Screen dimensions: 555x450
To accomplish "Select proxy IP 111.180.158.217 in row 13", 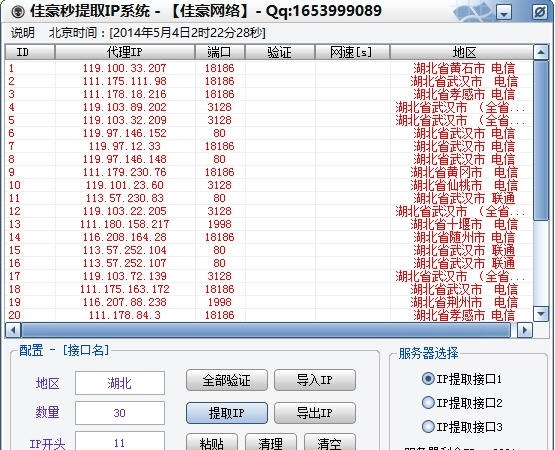I will click(125, 224).
